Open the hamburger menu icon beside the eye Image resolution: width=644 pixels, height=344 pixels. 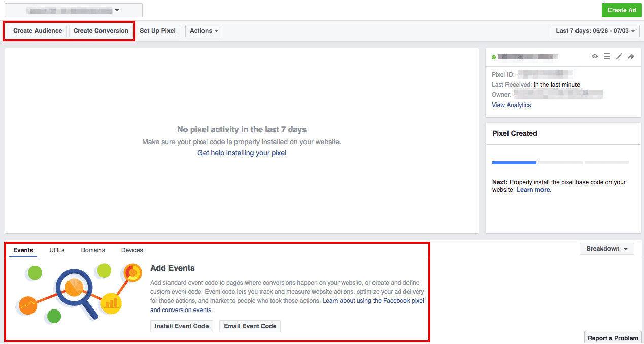point(607,56)
